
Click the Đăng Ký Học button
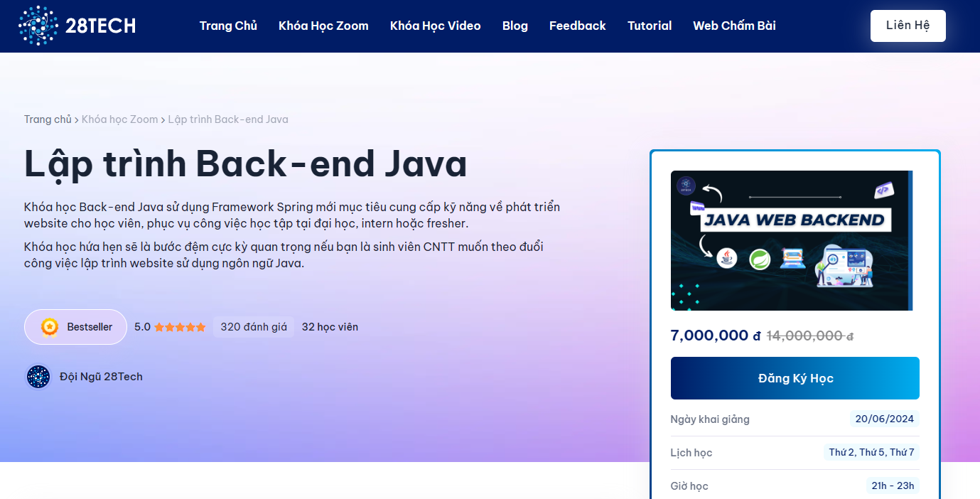click(x=795, y=377)
